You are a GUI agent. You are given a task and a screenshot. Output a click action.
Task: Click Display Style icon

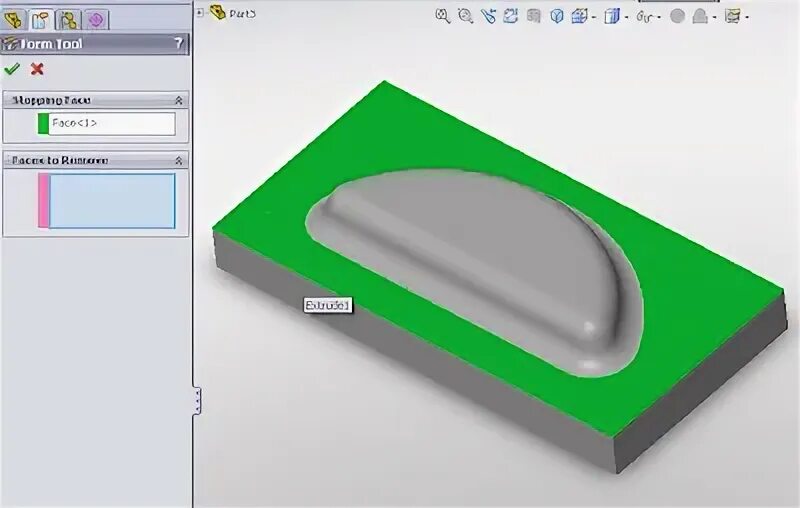[x=612, y=16]
